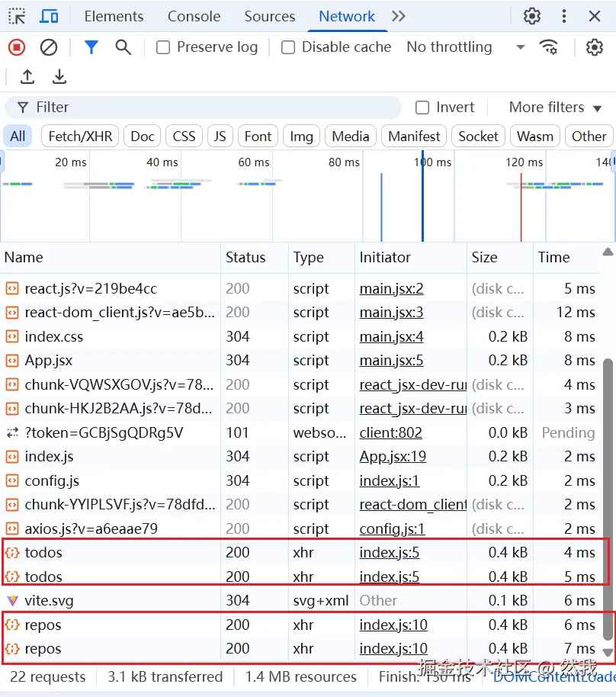Select the App.jsx request row
Image resolution: width=616 pixels, height=697 pixels.
coord(300,361)
